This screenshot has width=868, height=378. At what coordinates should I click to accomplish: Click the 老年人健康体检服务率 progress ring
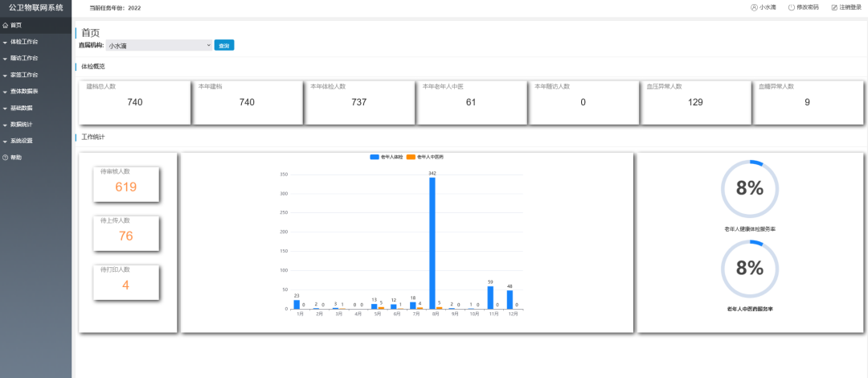(x=750, y=189)
